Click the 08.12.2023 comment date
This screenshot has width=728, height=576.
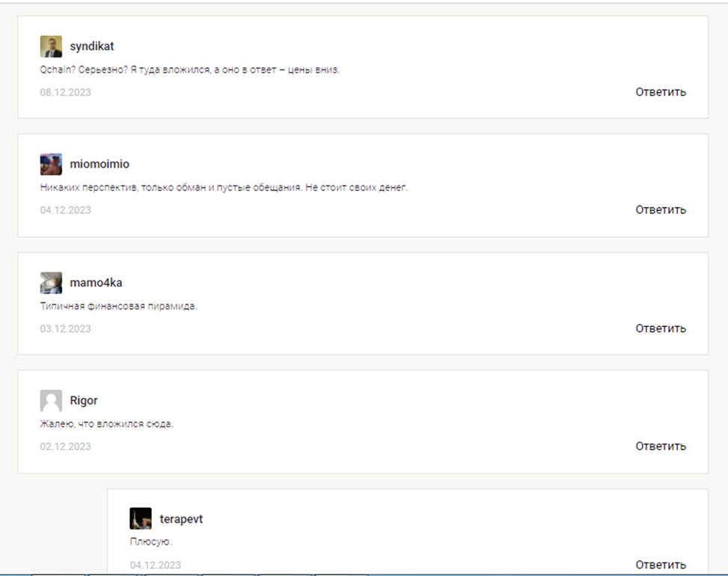(65, 92)
